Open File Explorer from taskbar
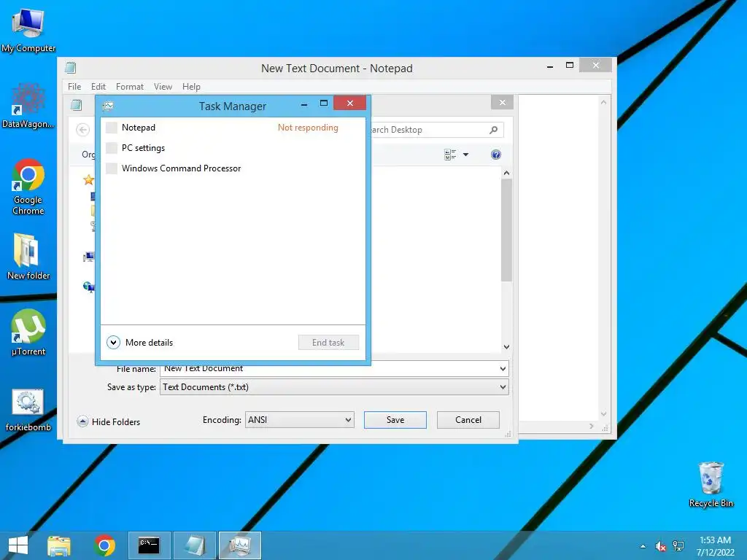Viewport: 747px width, 560px height. point(59,545)
